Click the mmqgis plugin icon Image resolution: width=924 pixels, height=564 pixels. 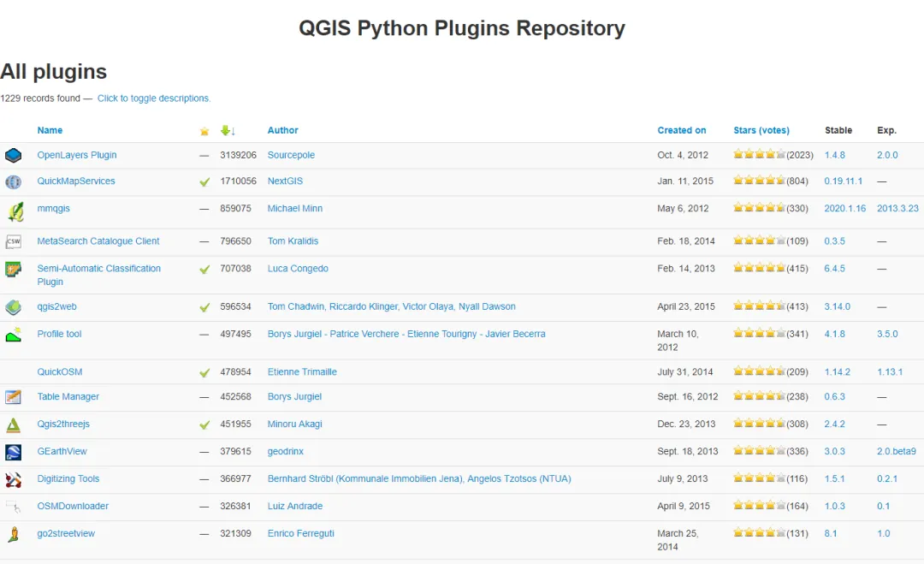tap(15, 211)
